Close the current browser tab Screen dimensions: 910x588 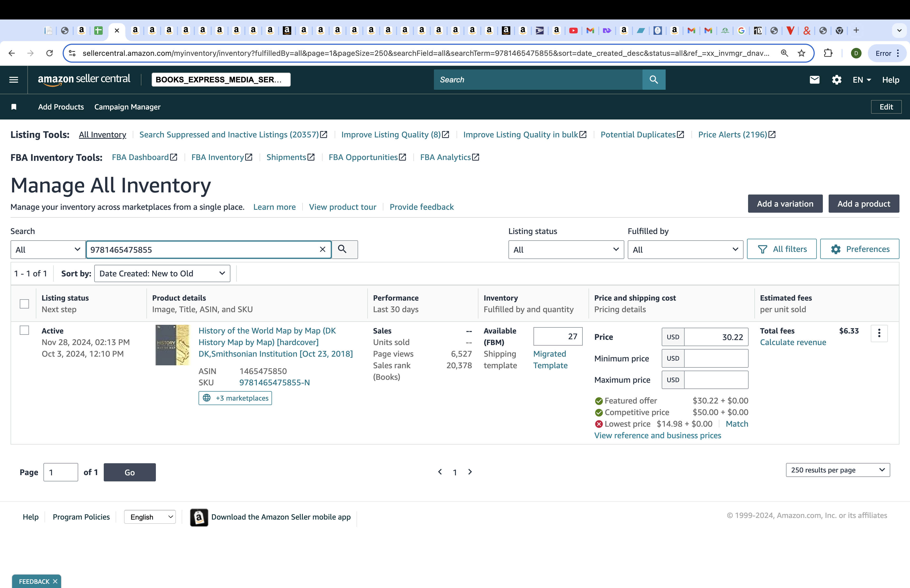(x=117, y=31)
